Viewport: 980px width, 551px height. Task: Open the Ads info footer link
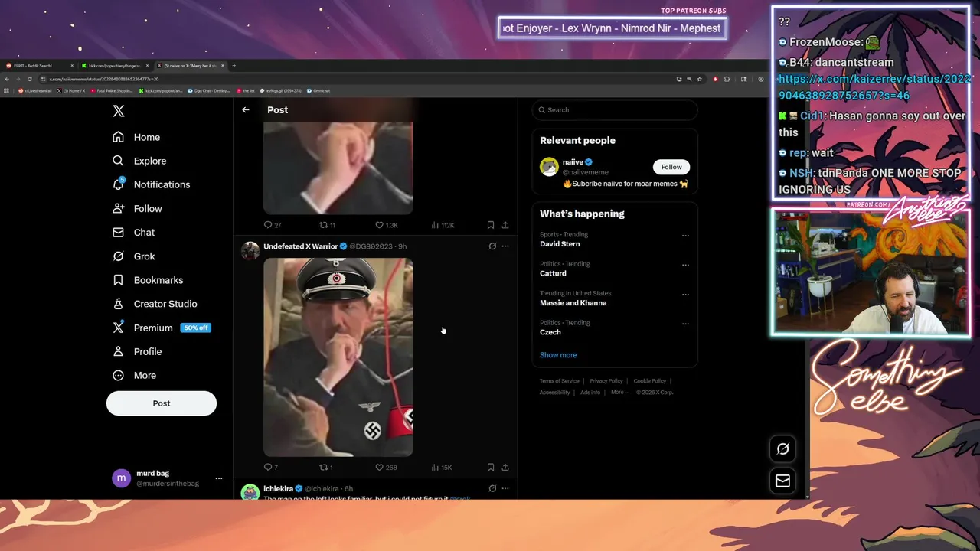click(x=590, y=393)
